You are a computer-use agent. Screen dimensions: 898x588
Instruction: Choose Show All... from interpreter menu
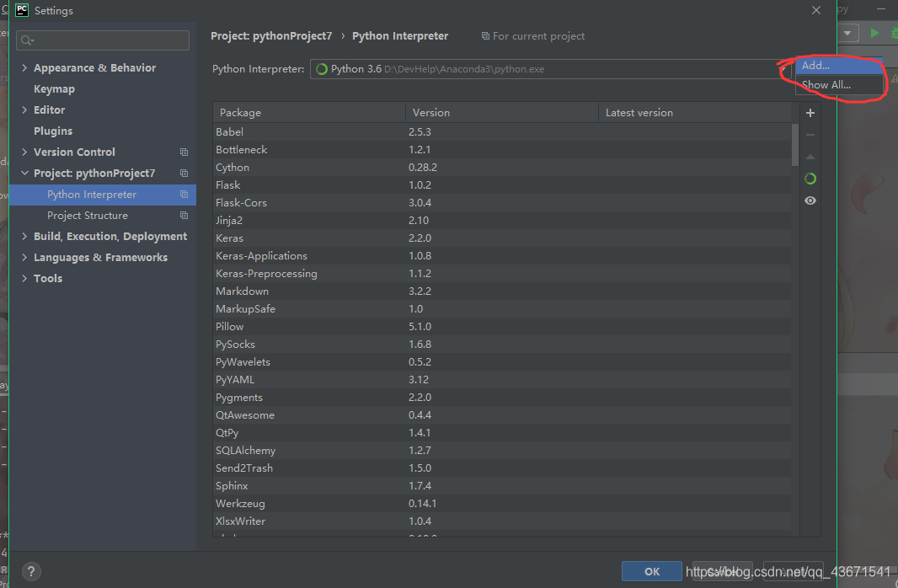pyautogui.click(x=838, y=85)
